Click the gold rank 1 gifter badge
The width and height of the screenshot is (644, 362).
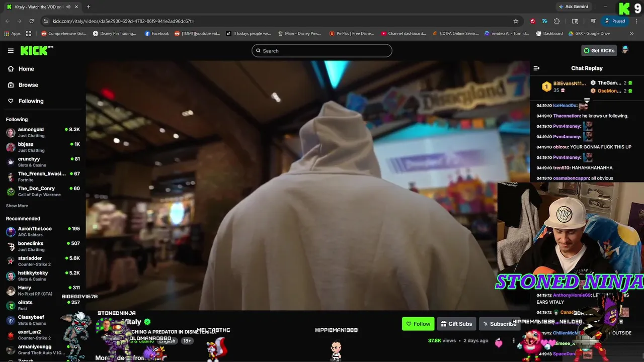[x=546, y=87]
